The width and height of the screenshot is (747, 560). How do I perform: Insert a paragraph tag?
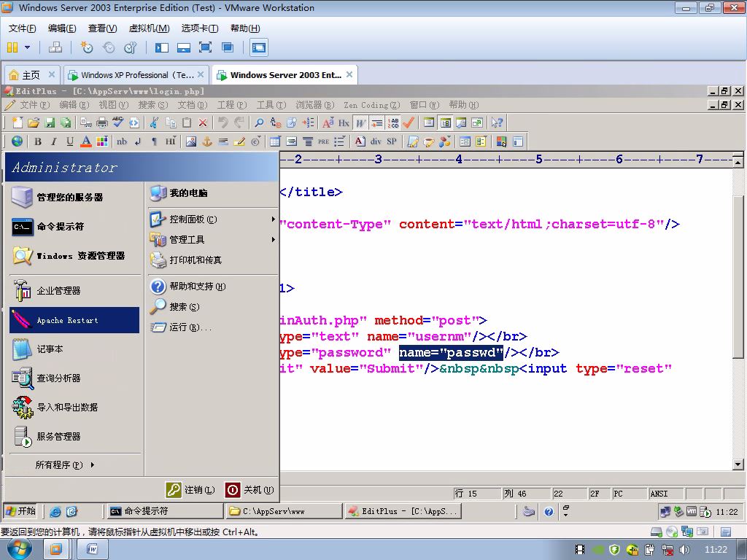(x=154, y=141)
